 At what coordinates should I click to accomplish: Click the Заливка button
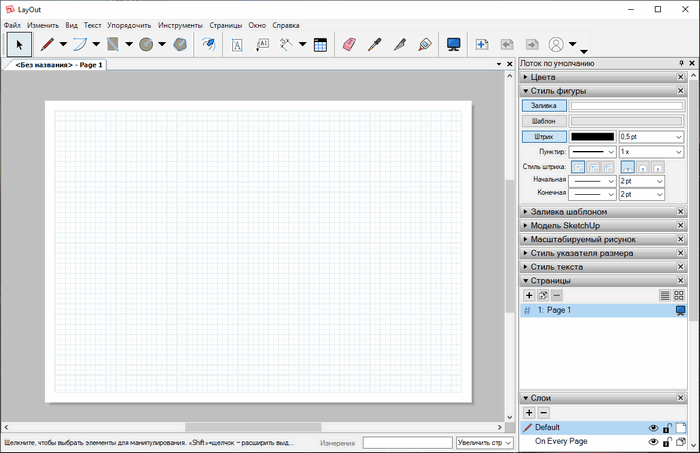[x=544, y=105]
